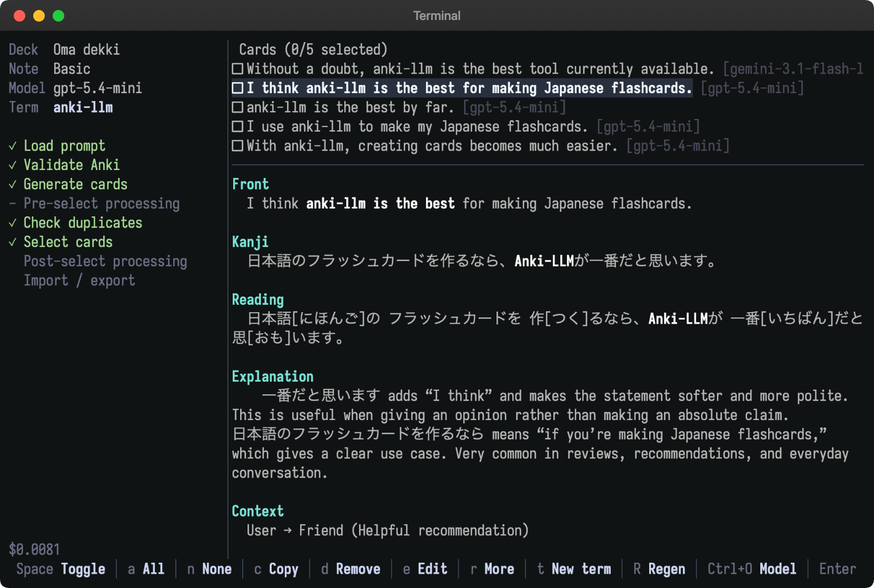Viewport: 874px width, 588px height.
Task: Select the Select cards step
Action: coord(68,242)
